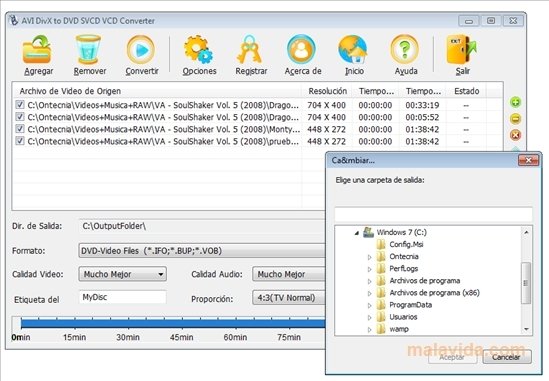Expand the Archivos de programa (x86) node

369,293
